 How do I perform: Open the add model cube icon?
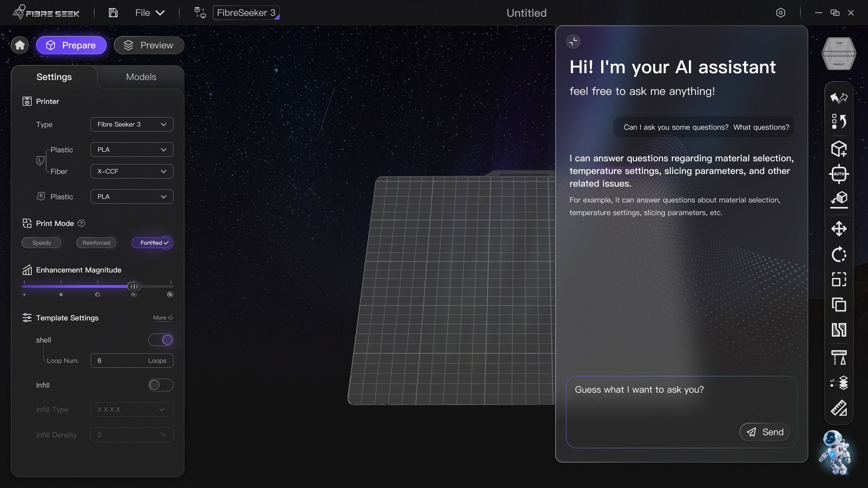839,149
